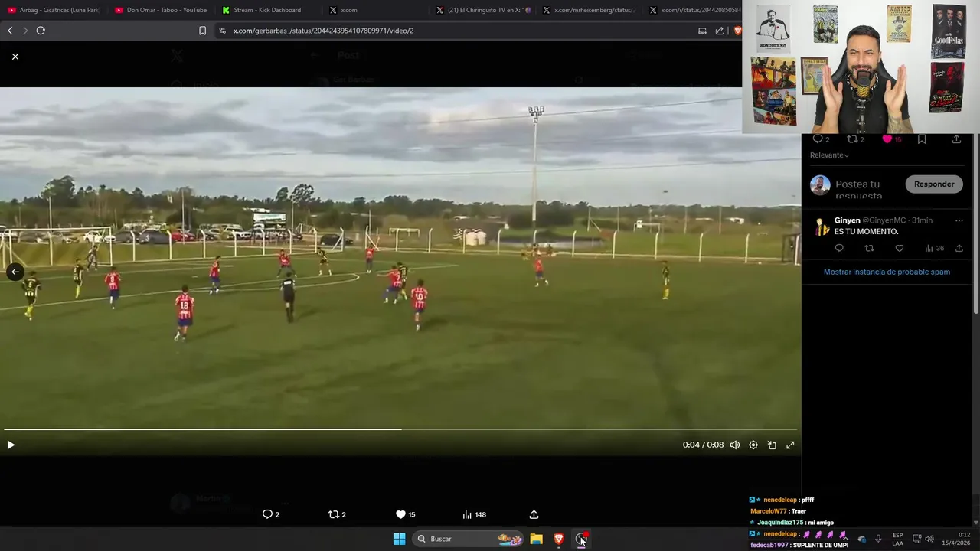Image resolution: width=980 pixels, height=551 pixels.
Task: Switch to Don Omar - Taboo YouTube tab
Action: click(161, 10)
